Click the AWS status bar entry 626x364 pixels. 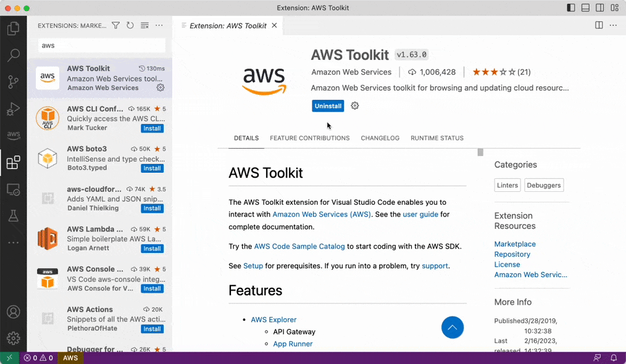[70, 358]
